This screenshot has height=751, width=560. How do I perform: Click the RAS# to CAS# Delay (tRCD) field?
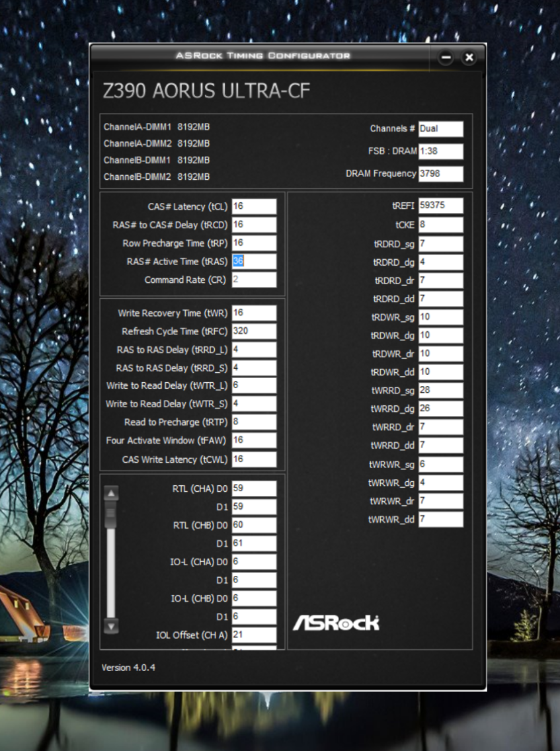click(x=254, y=225)
